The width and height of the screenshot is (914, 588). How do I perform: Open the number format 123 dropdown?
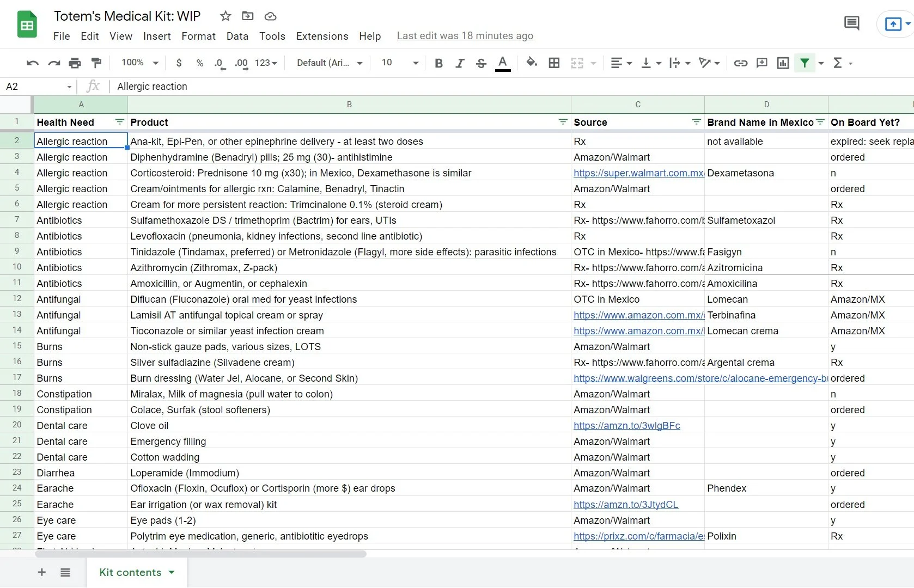[x=266, y=63]
